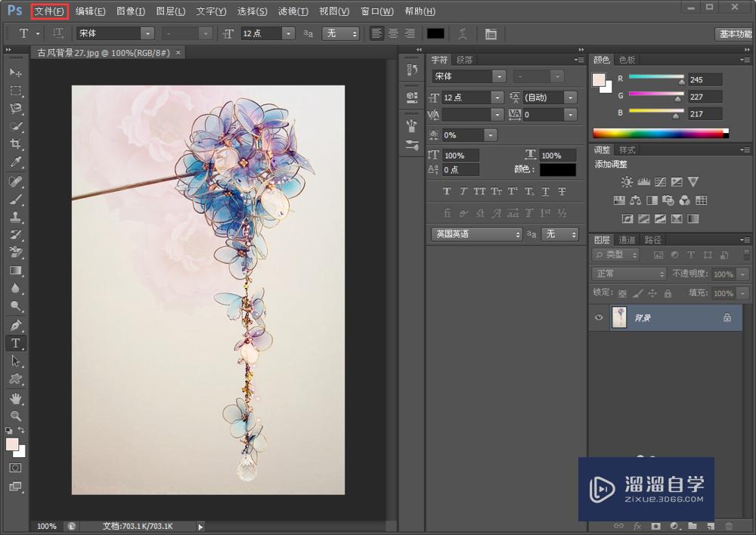This screenshot has height=535, width=756.
Task: Expand the 正常 blend mode dropdown
Action: tap(629, 274)
